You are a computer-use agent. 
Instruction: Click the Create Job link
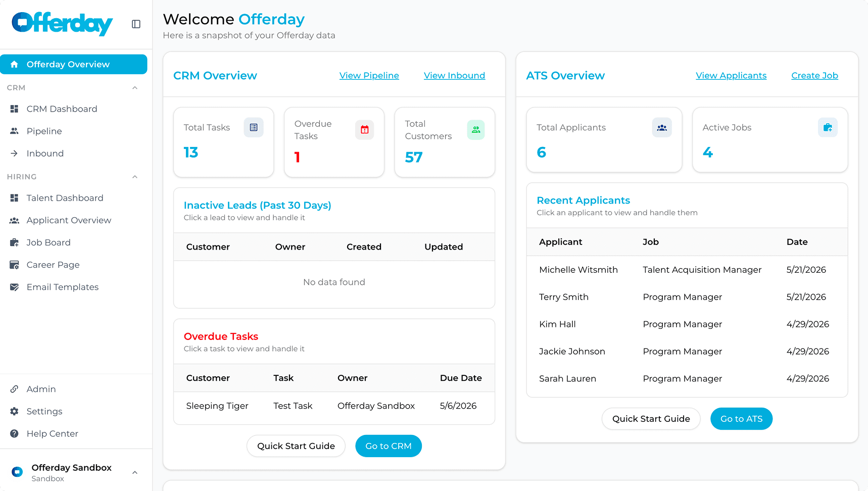click(814, 75)
